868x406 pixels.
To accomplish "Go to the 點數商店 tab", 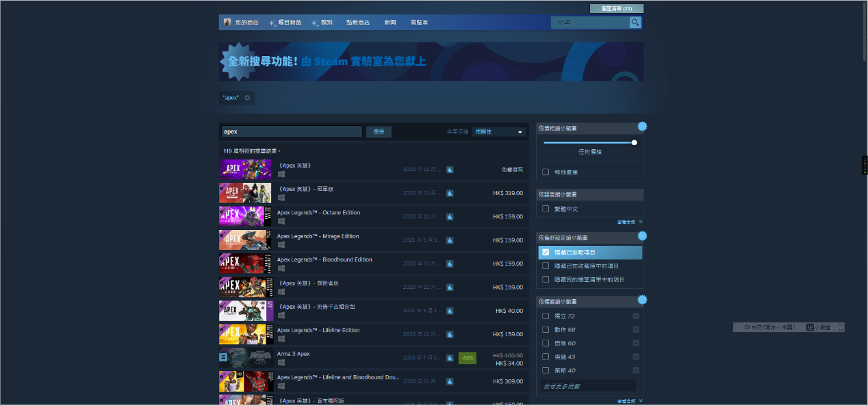I will pos(358,23).
